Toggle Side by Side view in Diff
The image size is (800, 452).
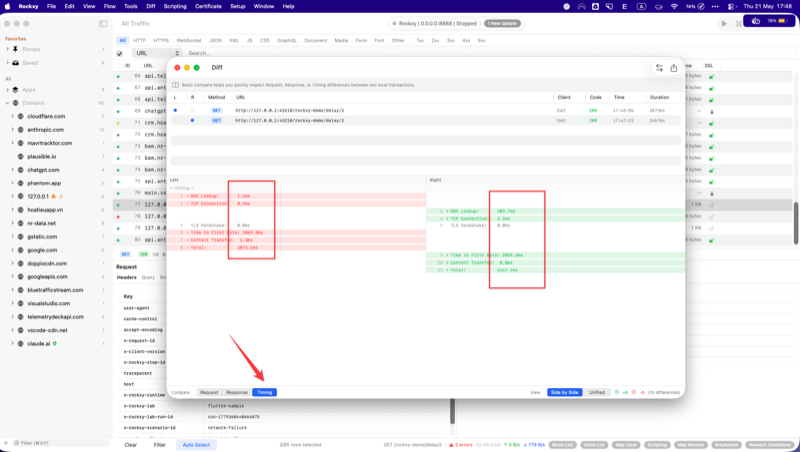[x=564, y=392]
